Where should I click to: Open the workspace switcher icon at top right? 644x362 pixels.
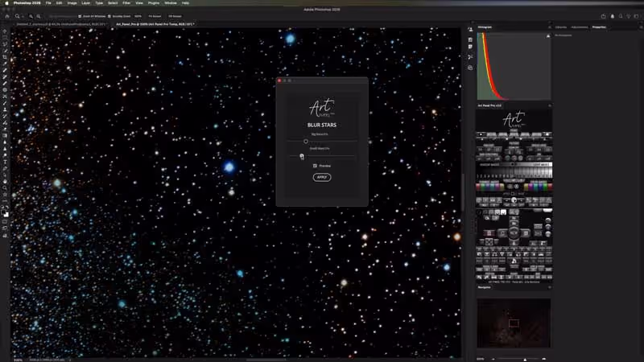(636, 16)
